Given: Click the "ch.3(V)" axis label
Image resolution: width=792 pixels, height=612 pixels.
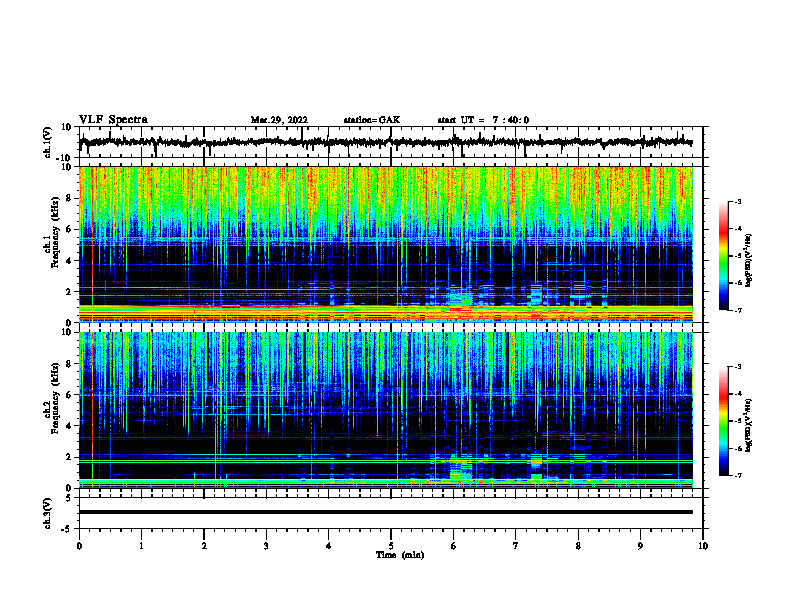Looking at the screenshot, I should tap(48, 514).
